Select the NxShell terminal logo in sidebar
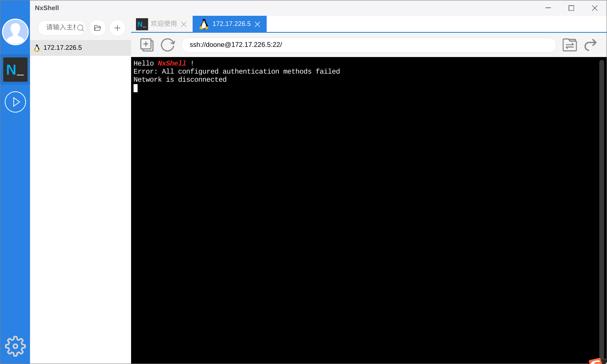This screenshot has height=364, width=607. pos(15,69)
